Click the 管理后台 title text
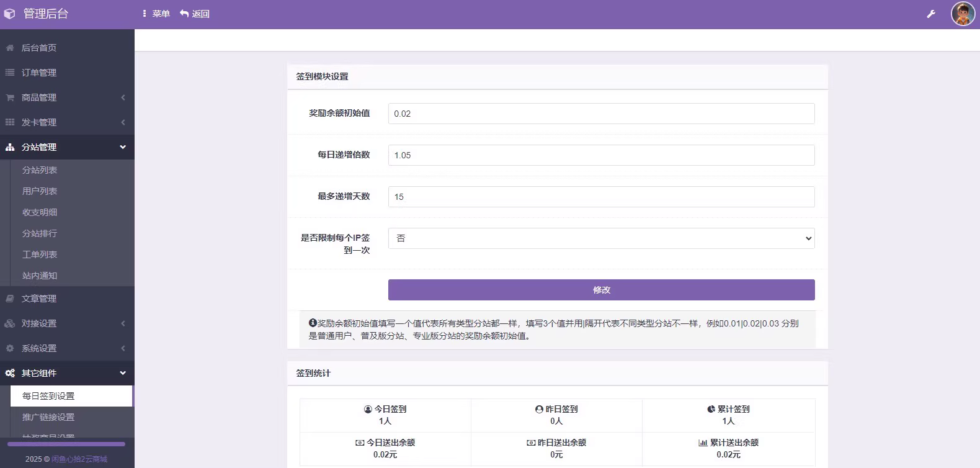 tap(46, 14)
